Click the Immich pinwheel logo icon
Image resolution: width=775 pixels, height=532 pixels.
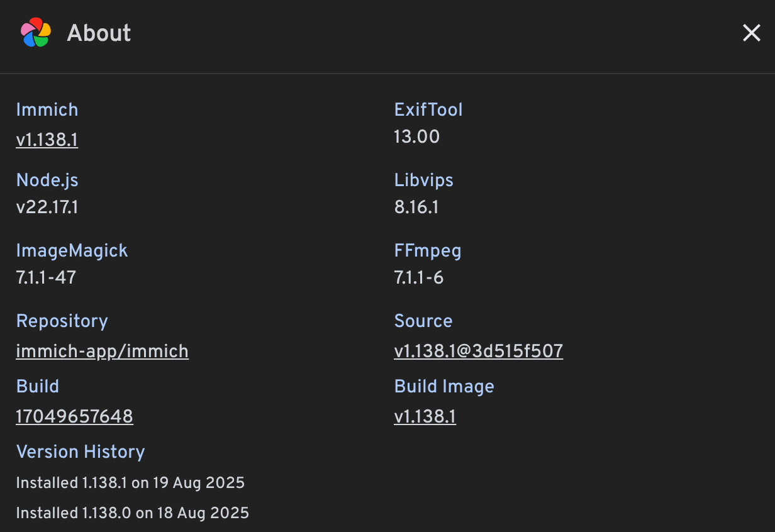[36, 33]
